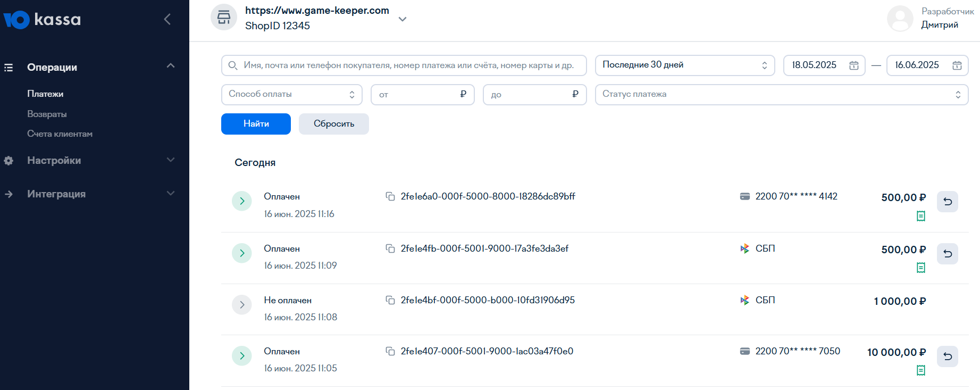Open the receipt for the 11:16 payment

click(x=921, y=216)
